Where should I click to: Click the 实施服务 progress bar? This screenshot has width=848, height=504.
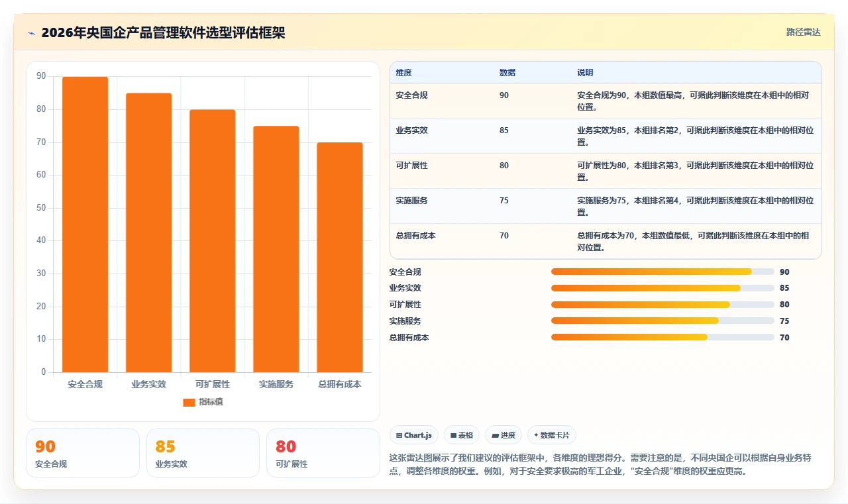click(662, 321)
